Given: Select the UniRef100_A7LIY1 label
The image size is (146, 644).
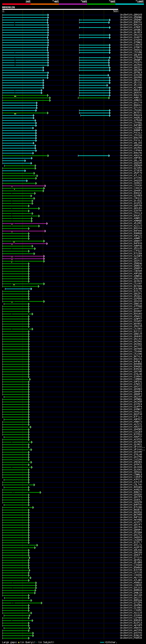Looking at the screenshot, I should pyautogui.click(x=131, y=176).
